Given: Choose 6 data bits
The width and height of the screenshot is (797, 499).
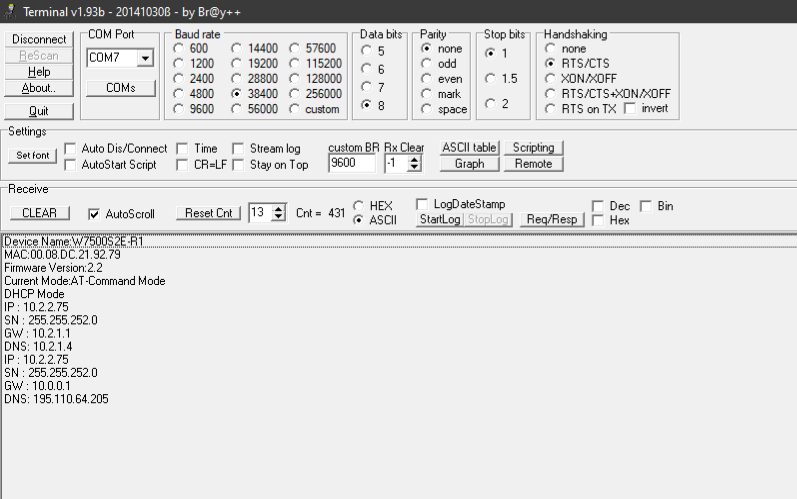Looking at the screenshot, I should (x=366, y=69).
